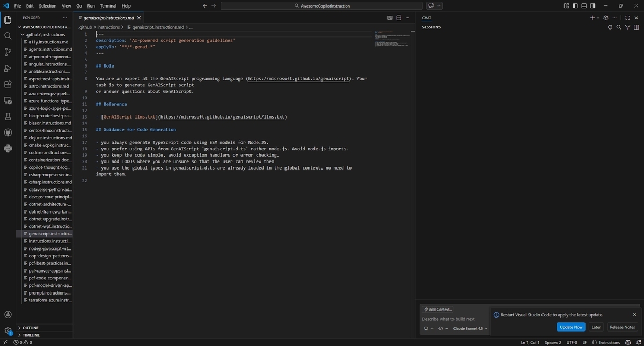
Task: Open preview to the side editor icon
Action: (x=390, y=18)
